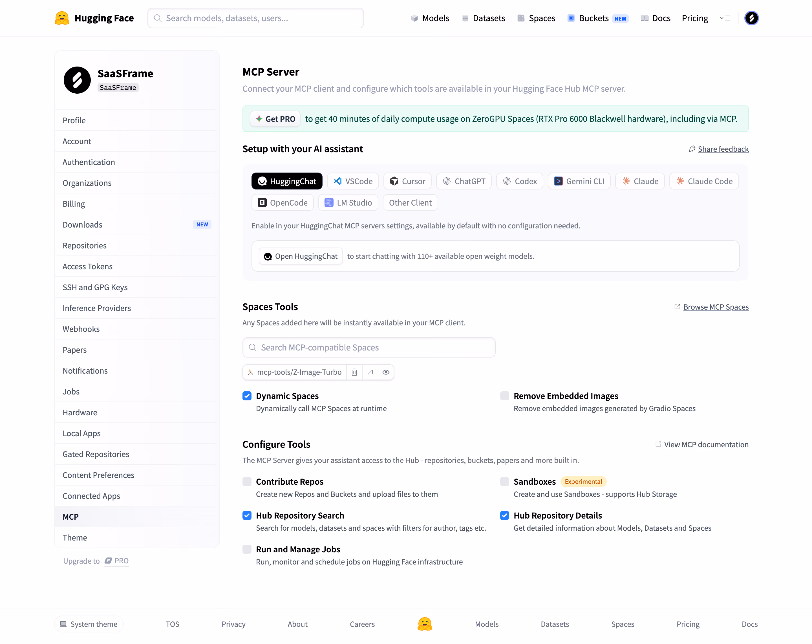This screenshot has height=644, width=812.
Task: Select the OpenCode client option
Action: [283, 203]
